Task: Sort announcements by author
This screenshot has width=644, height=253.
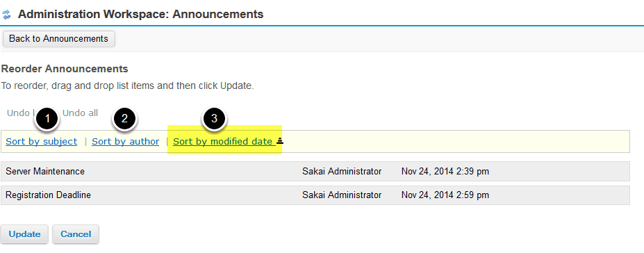Action: pos(125,142)
